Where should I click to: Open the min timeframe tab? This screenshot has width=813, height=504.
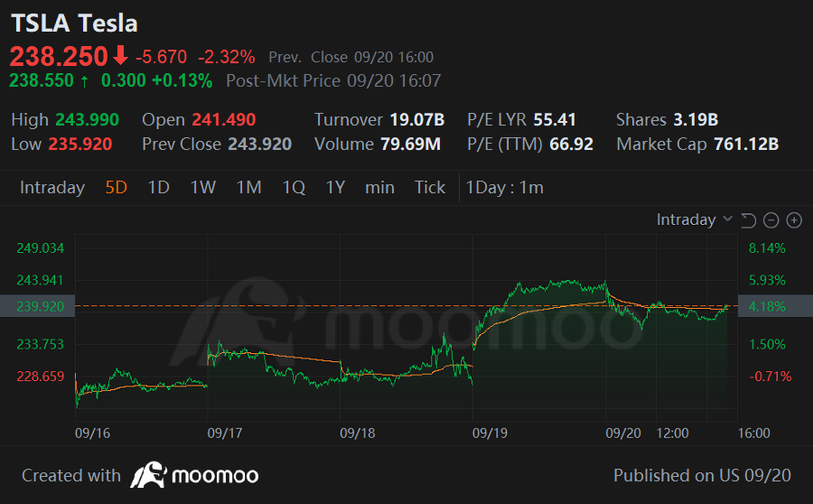pos(379,187)
